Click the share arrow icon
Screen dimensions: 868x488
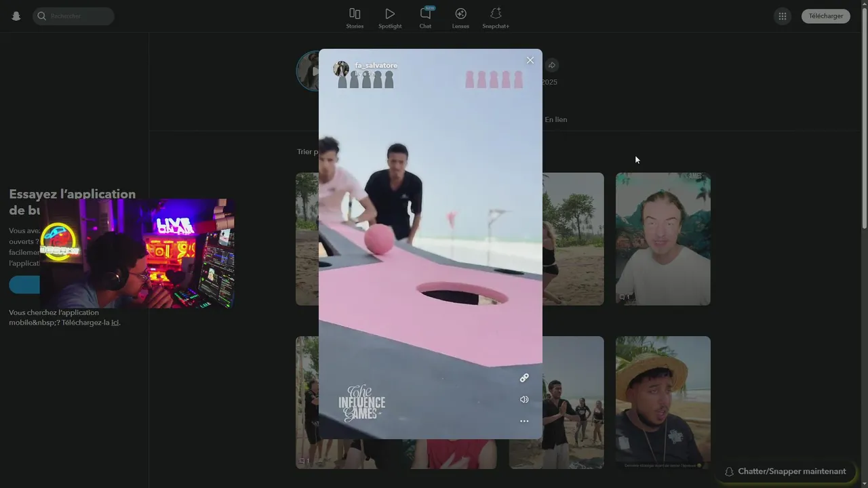point(552,65)
